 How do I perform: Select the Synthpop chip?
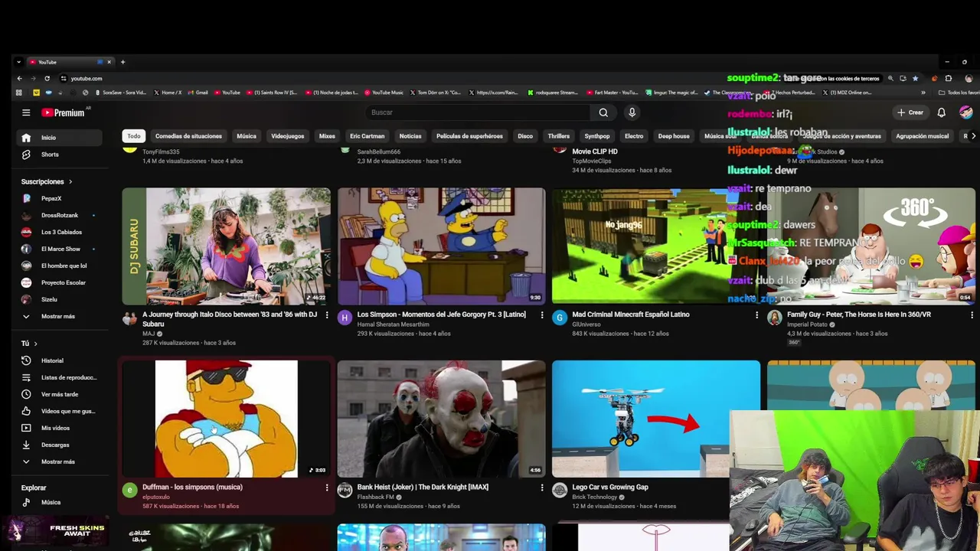tap(596, 136)
